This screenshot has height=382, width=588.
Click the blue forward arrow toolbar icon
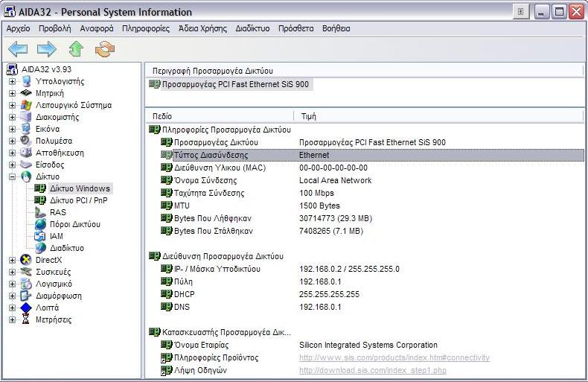point(47,49)
